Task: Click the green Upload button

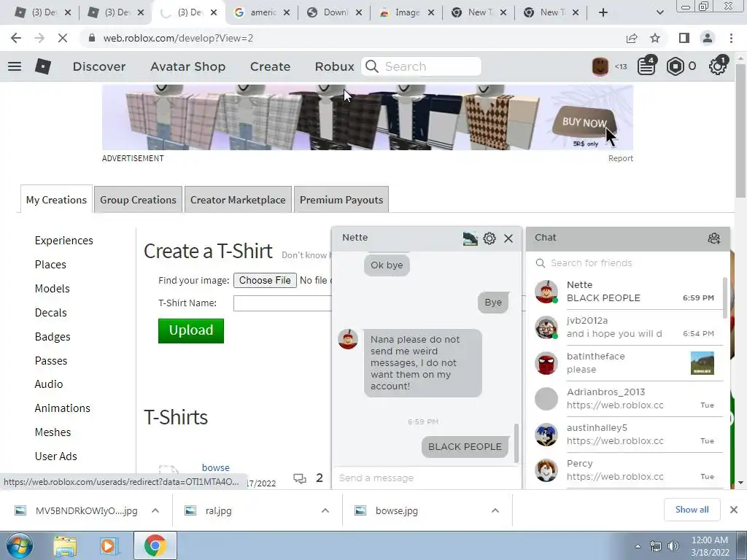Action: [x=191, y=330]
